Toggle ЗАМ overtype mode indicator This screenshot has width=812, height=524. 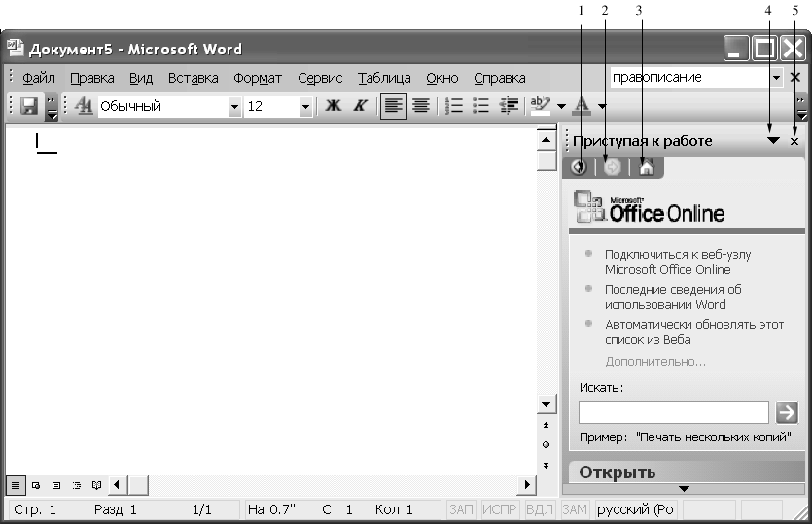[x=575, y=509]
